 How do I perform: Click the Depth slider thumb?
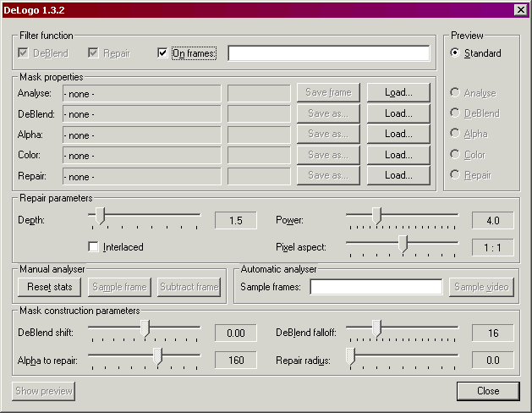pyautogui.click(x=100, y=216)
